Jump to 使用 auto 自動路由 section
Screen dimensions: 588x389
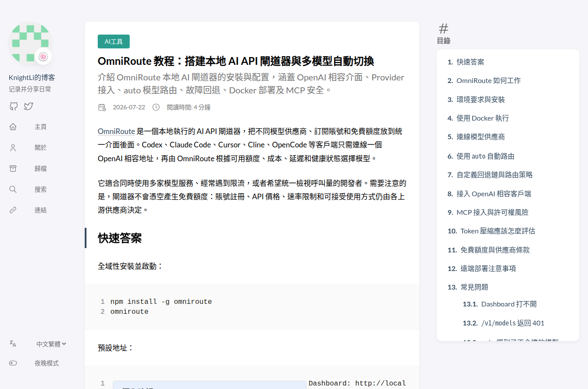pos(486,156)
